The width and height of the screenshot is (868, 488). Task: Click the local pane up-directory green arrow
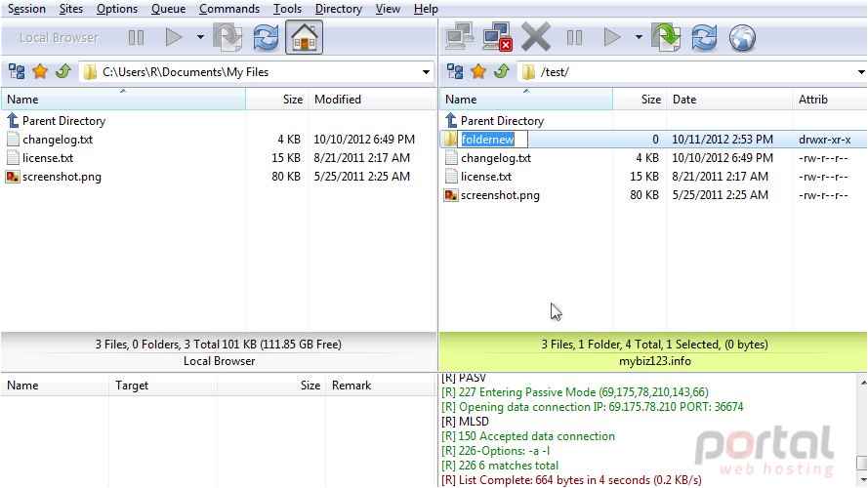point(63,71)
